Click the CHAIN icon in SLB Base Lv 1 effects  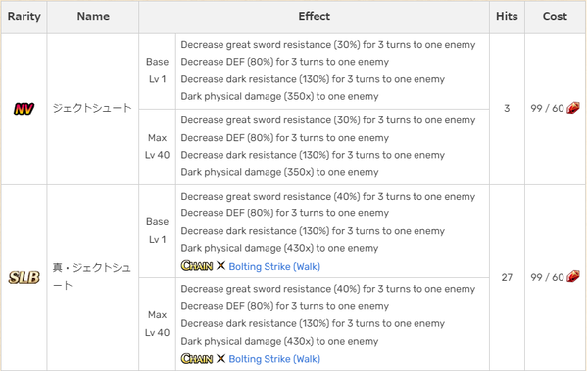coord(197,266)
